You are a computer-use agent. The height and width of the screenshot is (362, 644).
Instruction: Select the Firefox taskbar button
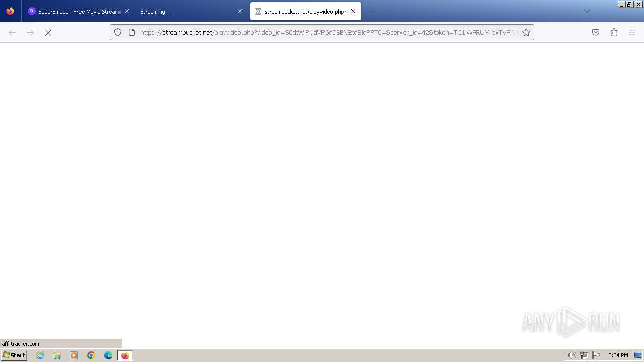point(125,355)
